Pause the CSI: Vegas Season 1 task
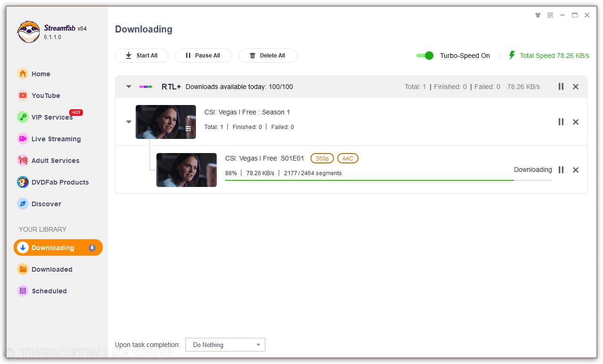This screenshot has height=364, width=603. coord(561,122)
